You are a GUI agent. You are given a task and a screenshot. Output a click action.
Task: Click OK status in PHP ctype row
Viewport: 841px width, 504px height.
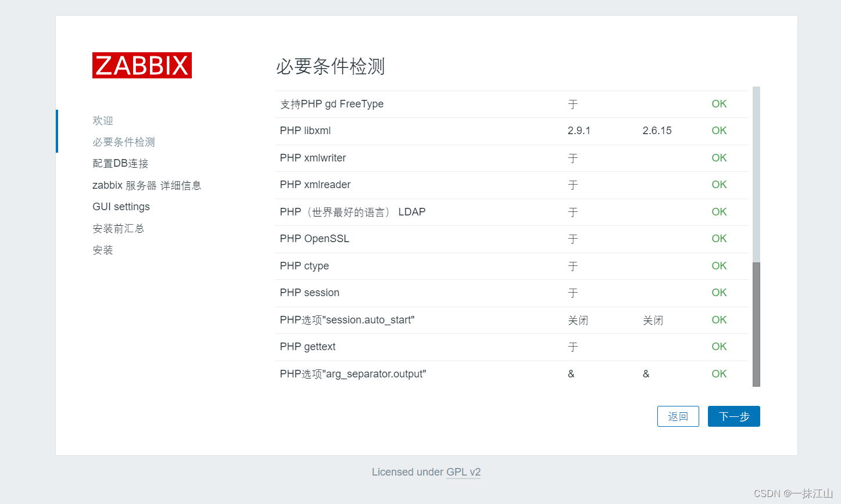coord(719,266)
